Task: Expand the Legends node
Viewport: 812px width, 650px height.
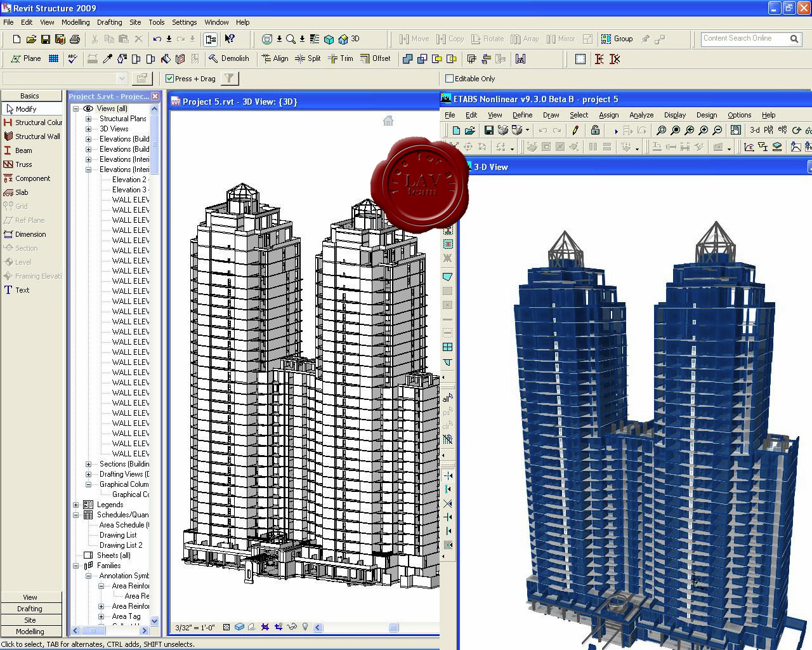Action: pyautogui.click(x=76, y=505)
